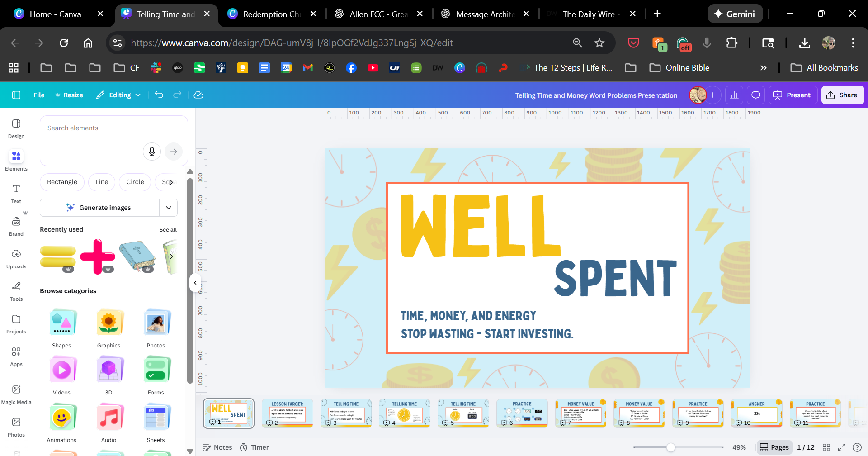Expand the Generate images dropdown arrow
868x456 pixels.
coord(169,208)
